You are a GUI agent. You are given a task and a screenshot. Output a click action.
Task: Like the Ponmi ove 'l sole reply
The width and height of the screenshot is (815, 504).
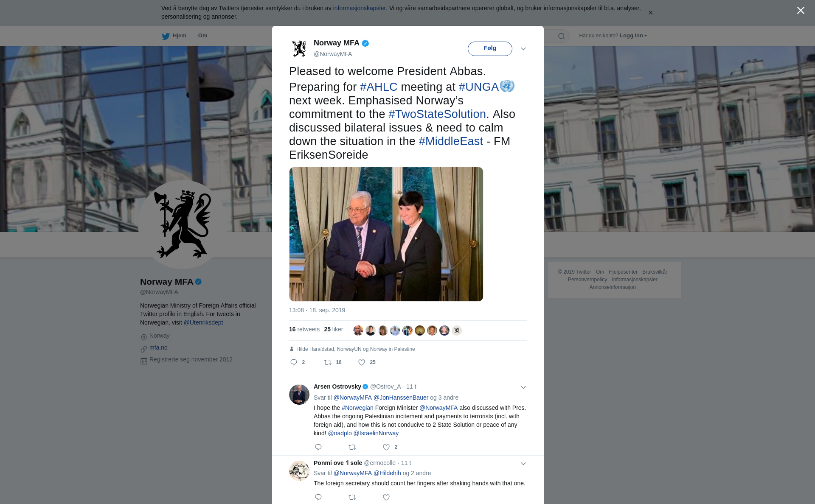[x=386, y=497]
